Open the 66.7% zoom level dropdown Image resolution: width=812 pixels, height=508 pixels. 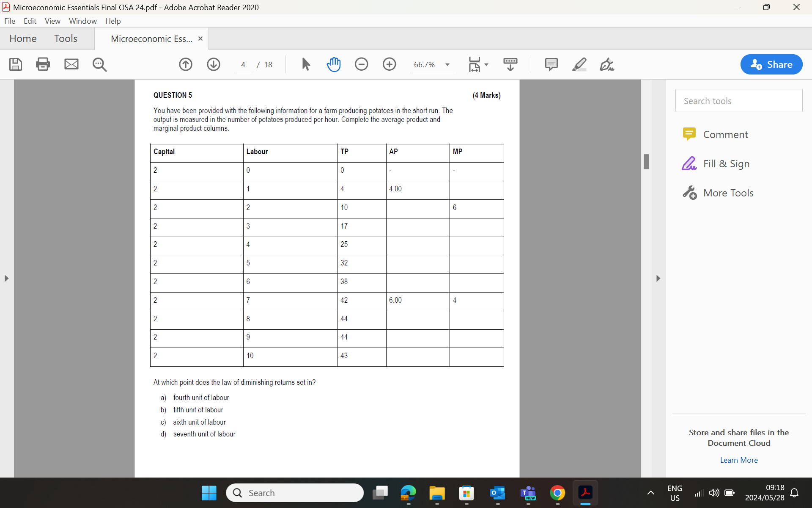[447, 65]
